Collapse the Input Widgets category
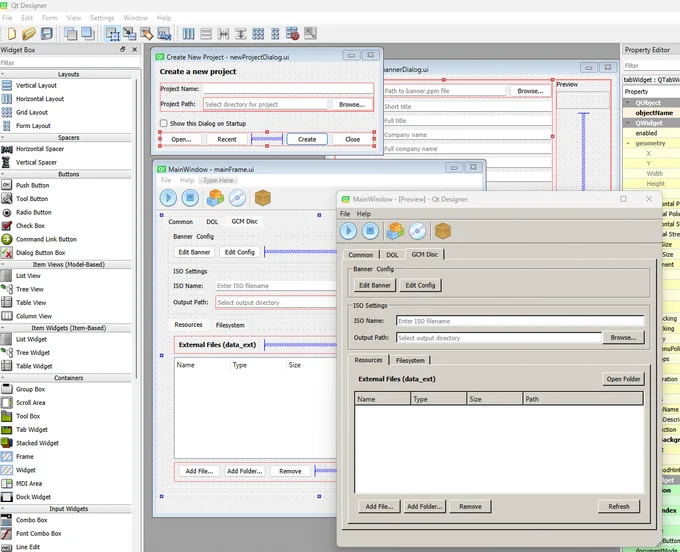This screenshot has height=552, width=680. click(3, 509)
